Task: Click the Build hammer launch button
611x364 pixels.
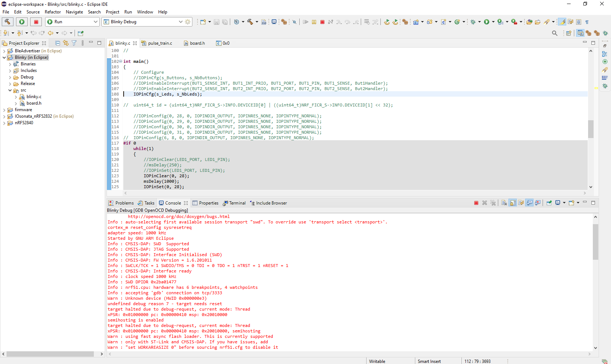Action: point(8,22)
